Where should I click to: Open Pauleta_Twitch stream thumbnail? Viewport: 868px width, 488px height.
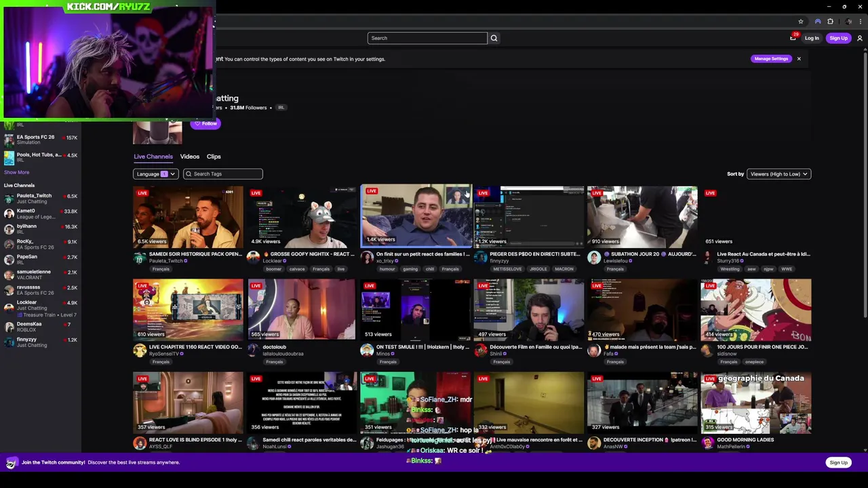pyautogui.click(x=188, y=217)
